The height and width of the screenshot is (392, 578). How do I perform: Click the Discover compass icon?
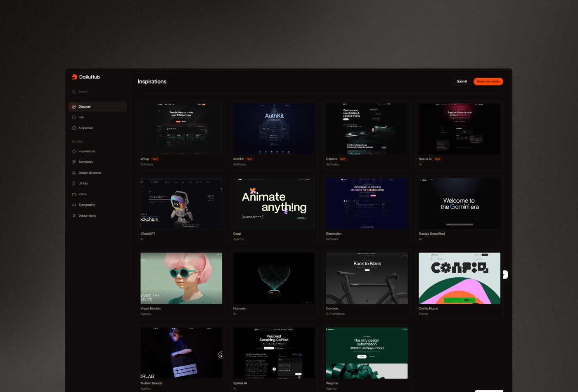[74, 106]
